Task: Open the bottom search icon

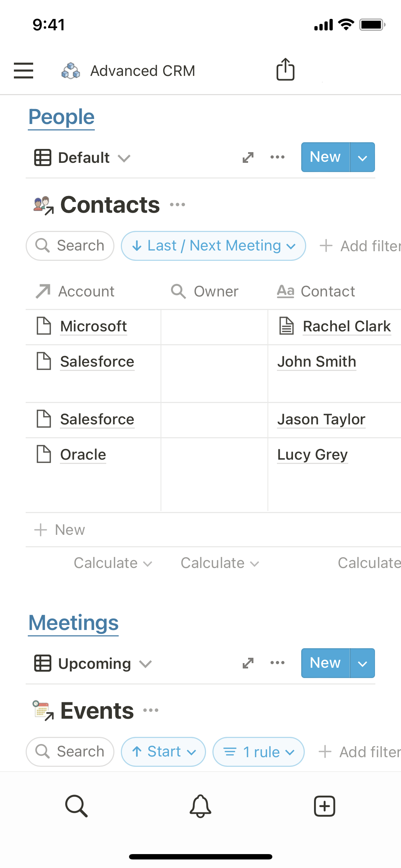Action: [x=76, y=806]
